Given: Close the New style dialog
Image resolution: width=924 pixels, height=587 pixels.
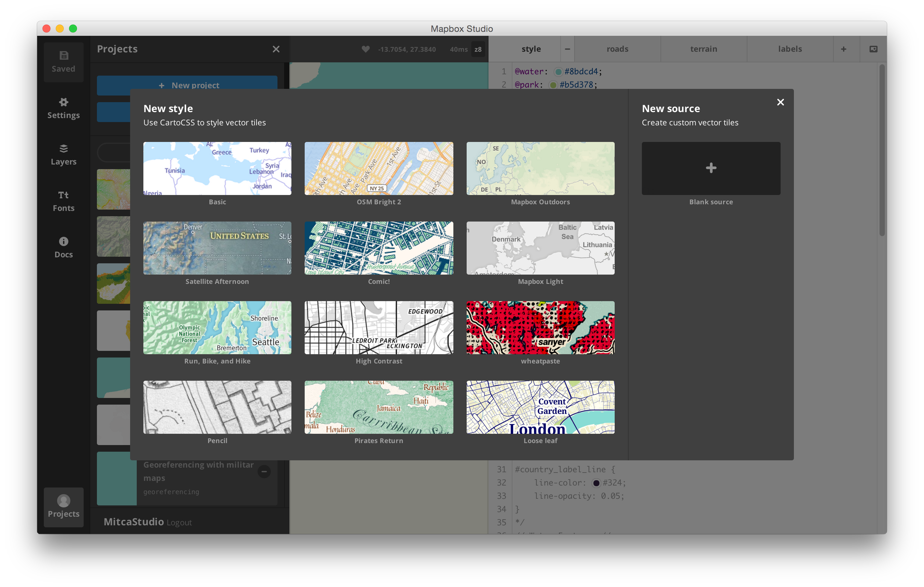Looking at the screenshot, I should (780, 102).
